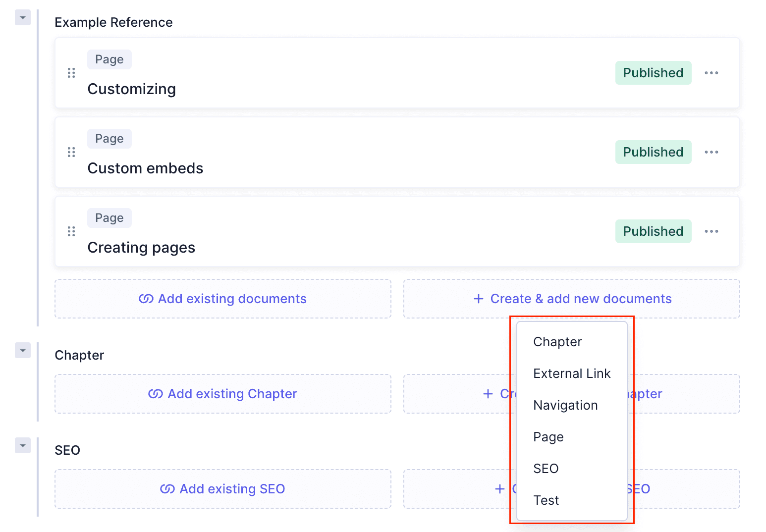
Task: Click the Published badge on Custom embeds
Action: coord(653,152)
